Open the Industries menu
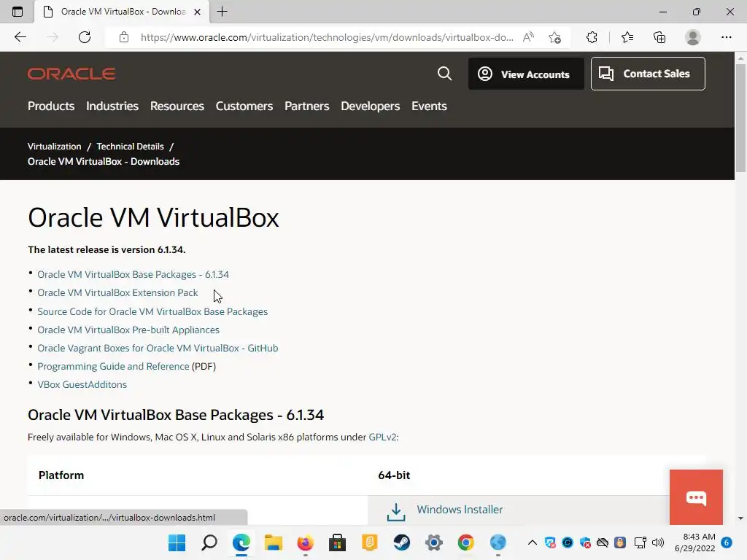 pyautogui.click(x=112, y=106)
